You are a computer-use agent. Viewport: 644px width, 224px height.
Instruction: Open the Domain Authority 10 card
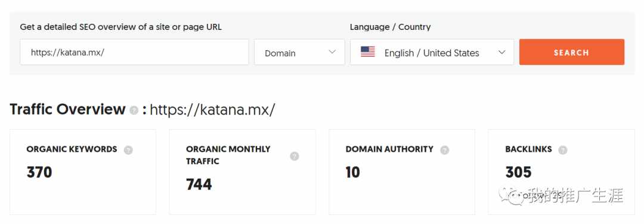[402, 171]
